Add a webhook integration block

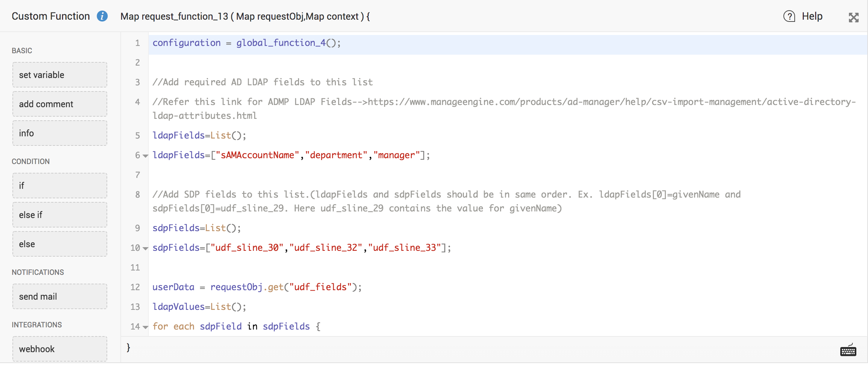tap(60, 349)
